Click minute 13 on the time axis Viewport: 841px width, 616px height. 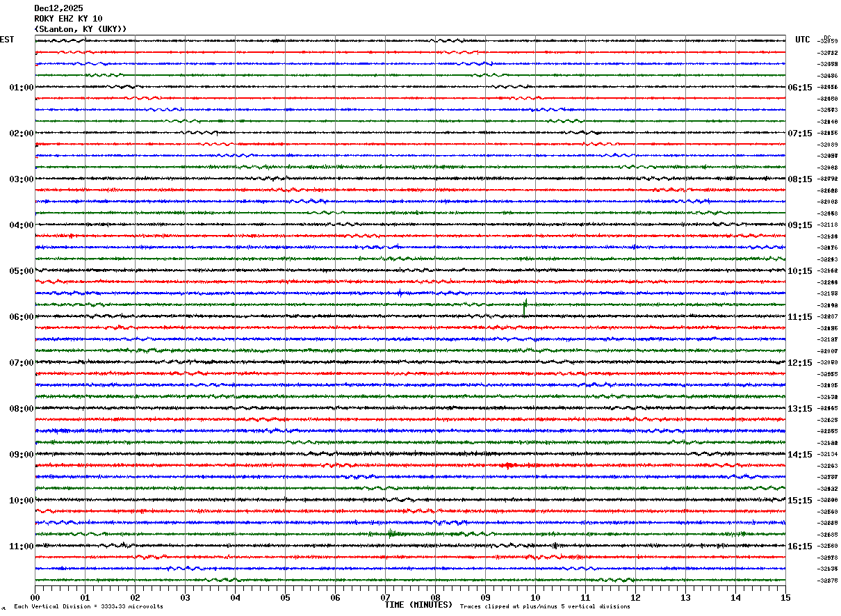[x=685, y=597]
